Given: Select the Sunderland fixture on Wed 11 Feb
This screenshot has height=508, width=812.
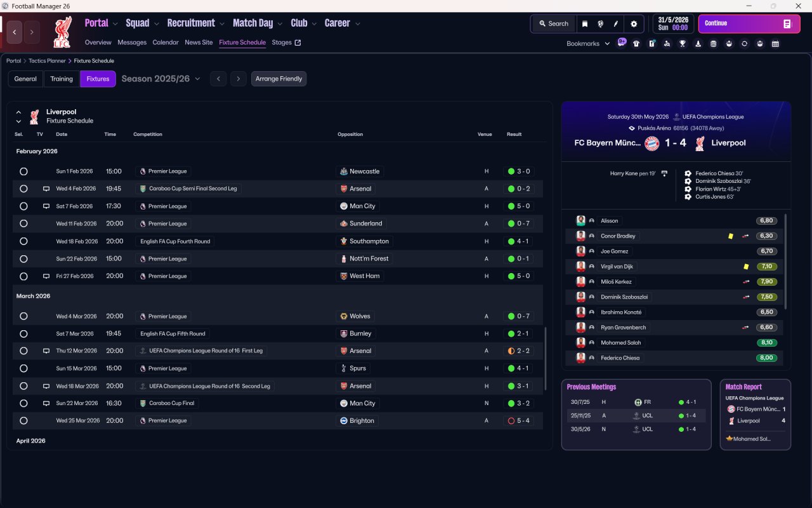Looking at the screenshot, I should point(23,224).
